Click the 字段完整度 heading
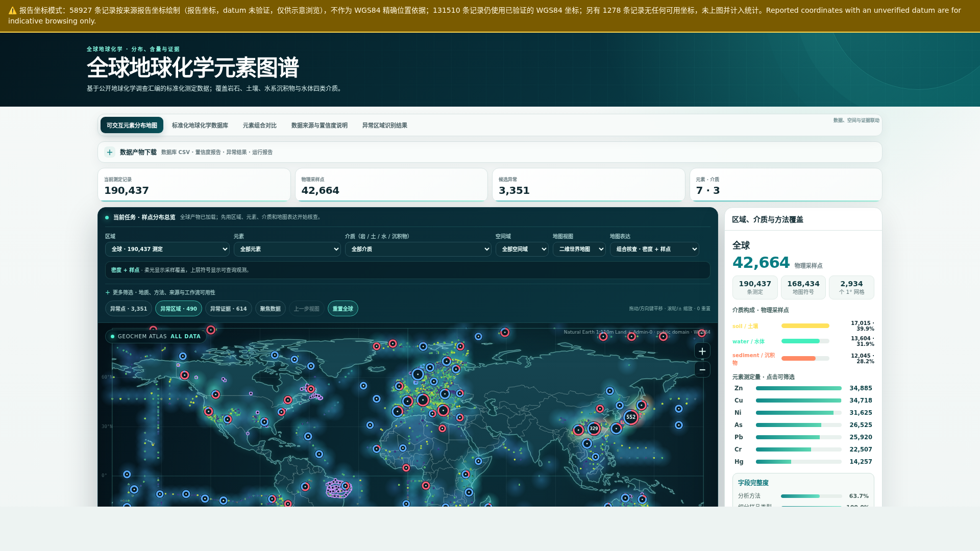The height and width of the screenshot is (551, 980). click(753, 483)
